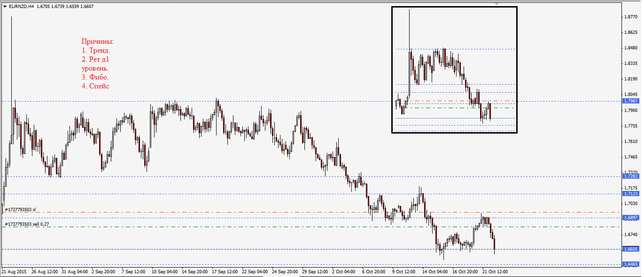Click the '3. Фибо.' annotation line
Screen dimensions: 644x277
pyautogui.click(x=95, y=77)
